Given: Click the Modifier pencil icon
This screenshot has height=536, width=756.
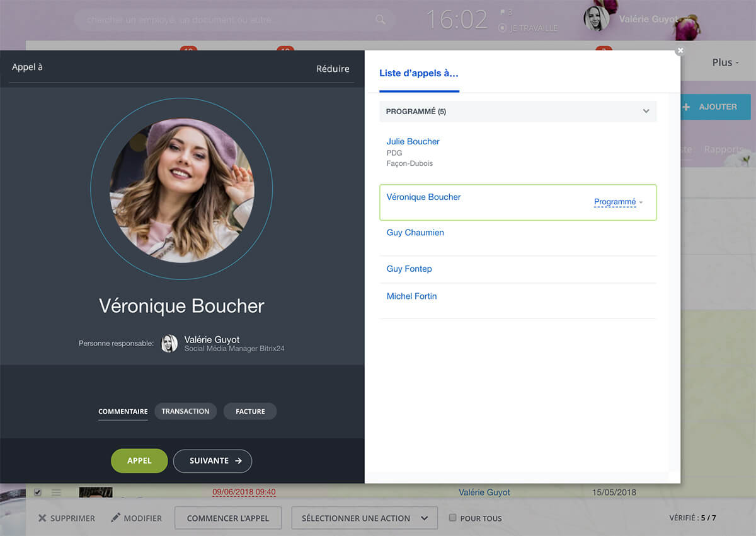Looking at the screenshot, I should tap(115, 518).
